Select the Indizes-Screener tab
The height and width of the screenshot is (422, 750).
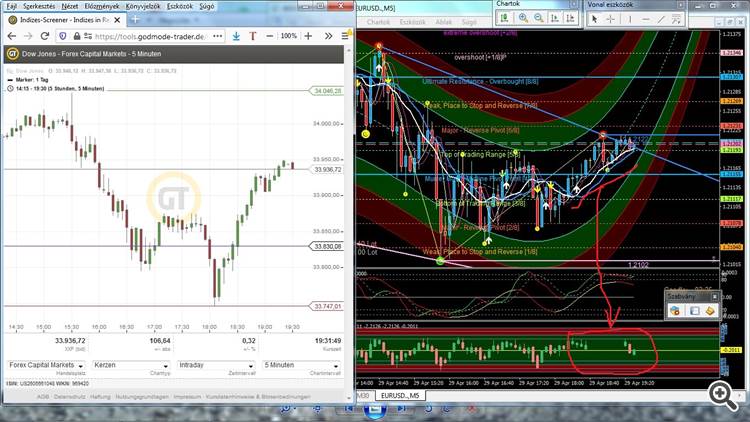pos(65,20)
